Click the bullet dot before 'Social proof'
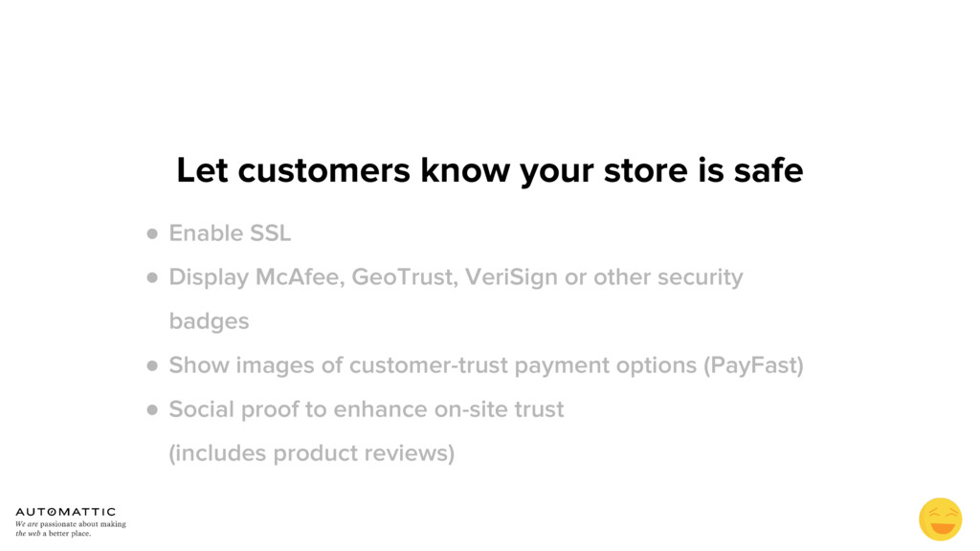Image resolution: width=980 pixels, height=551 pixels. [152, 409]
